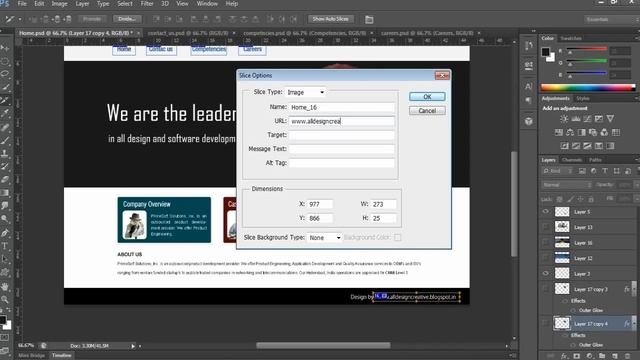640x360 pixels.
Task: Click the red R color slider
Action: coord(587,49)
